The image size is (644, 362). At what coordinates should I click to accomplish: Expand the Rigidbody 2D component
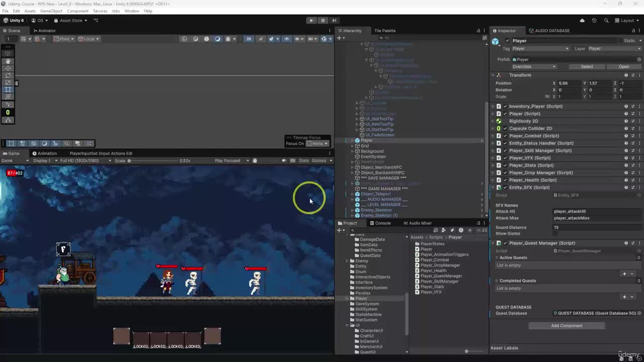tap(493, 121)
